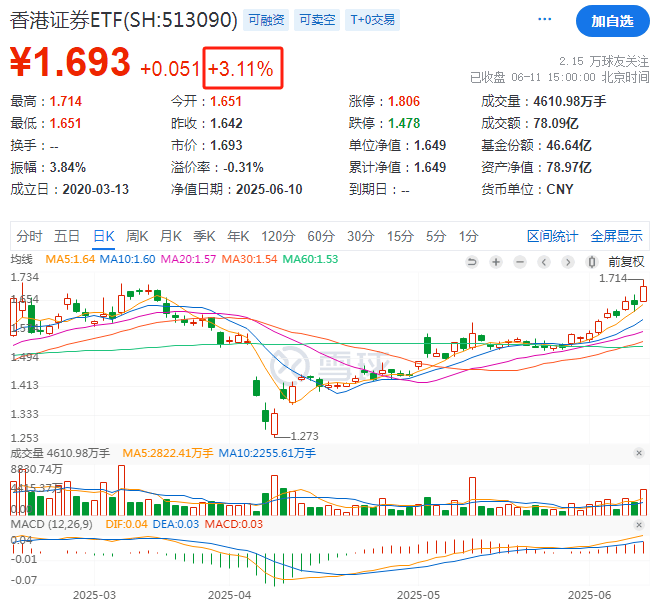
Task: Click 全屏显示 fullscreen link
Action: click(x=616, y=236)
